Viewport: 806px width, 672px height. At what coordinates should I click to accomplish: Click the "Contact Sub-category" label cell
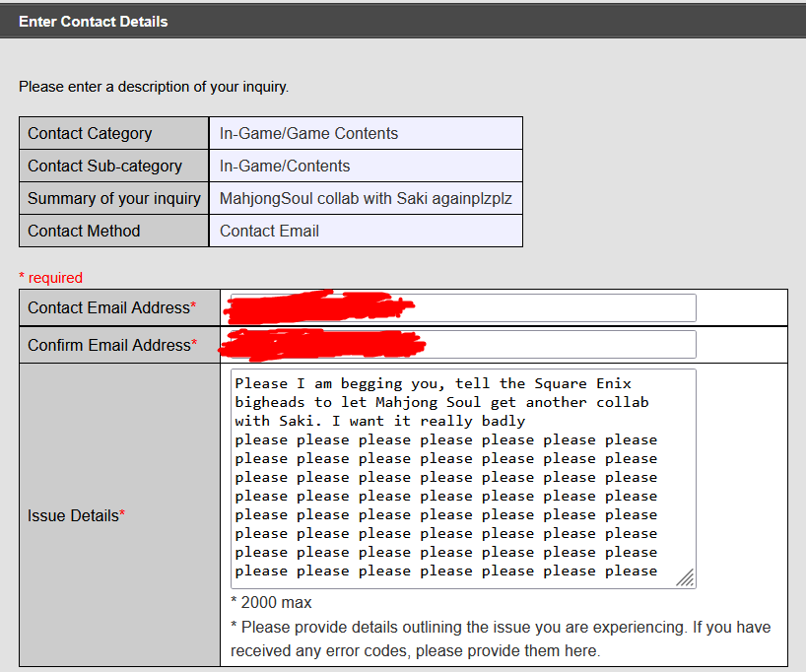(x=114, y=166)
